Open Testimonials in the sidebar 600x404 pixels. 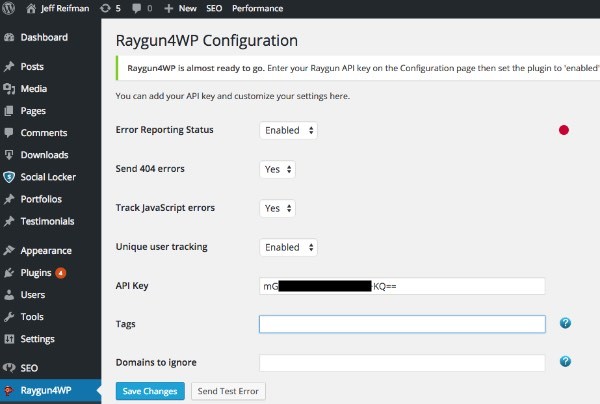[47, 221]
